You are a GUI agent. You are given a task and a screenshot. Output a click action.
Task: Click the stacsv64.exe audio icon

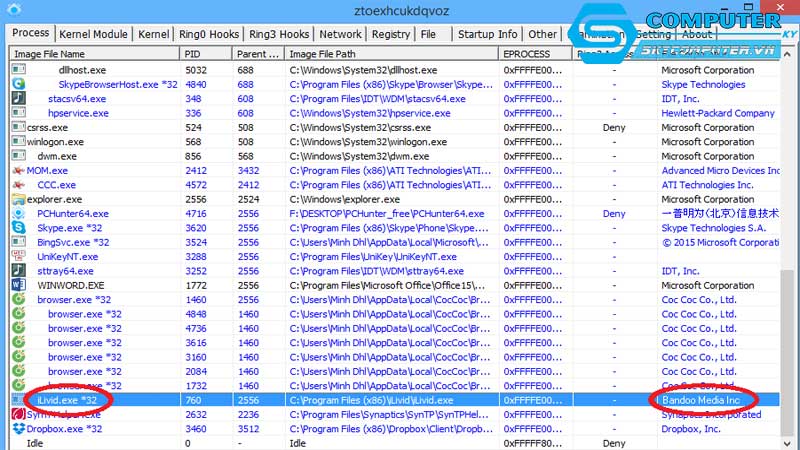click(18, 98)
